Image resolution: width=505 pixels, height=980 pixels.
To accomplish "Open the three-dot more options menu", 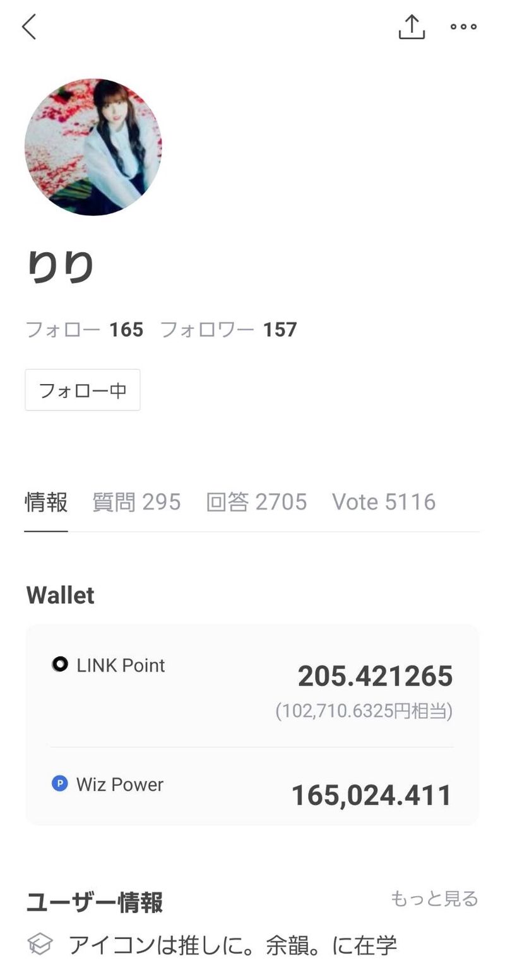I will tap(463, 26).
